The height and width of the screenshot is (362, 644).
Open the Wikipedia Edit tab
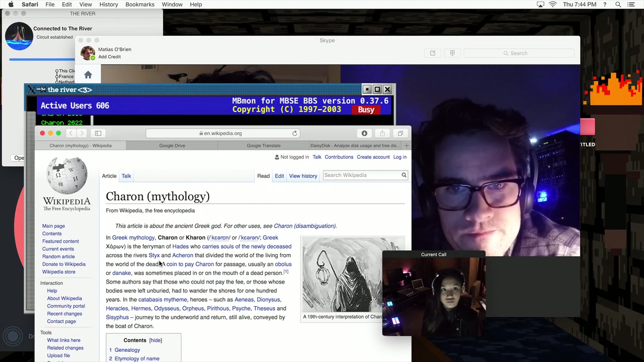(x=279, y=176)
